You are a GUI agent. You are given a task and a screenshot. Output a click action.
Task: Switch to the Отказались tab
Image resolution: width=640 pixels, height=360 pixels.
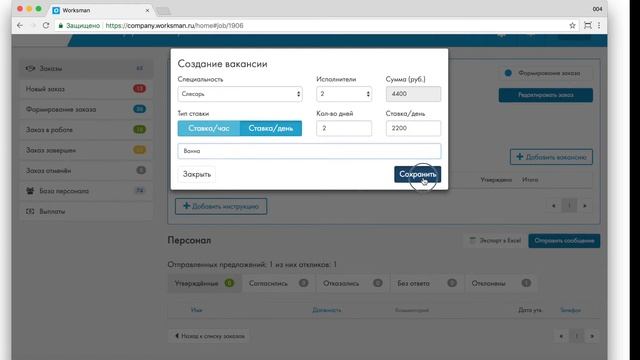click(353, 283)
